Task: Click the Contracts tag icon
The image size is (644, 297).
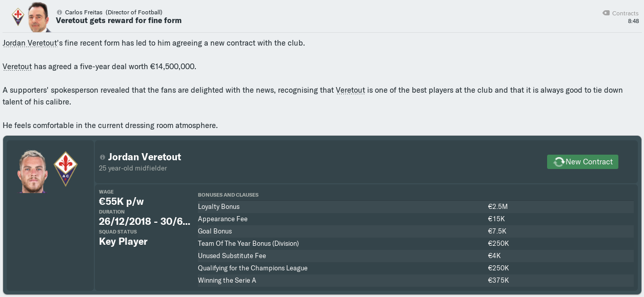Action: pos(606,13)
